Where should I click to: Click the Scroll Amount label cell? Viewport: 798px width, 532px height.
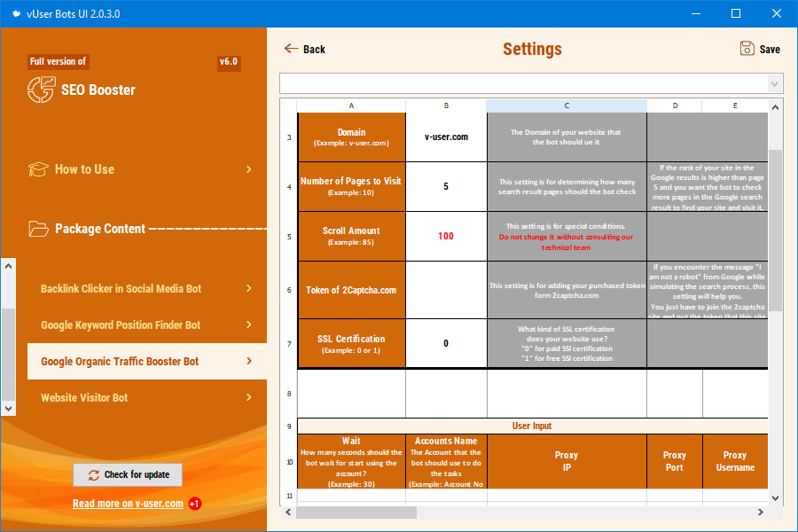351,236
